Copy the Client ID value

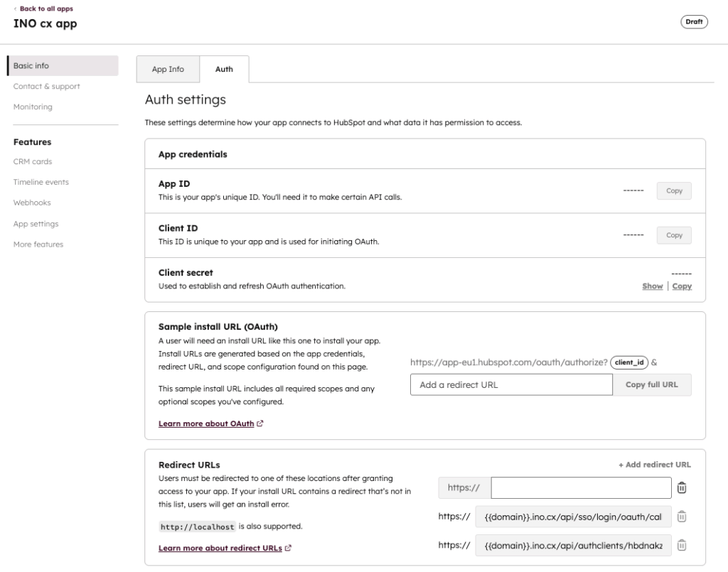[673, 235]
